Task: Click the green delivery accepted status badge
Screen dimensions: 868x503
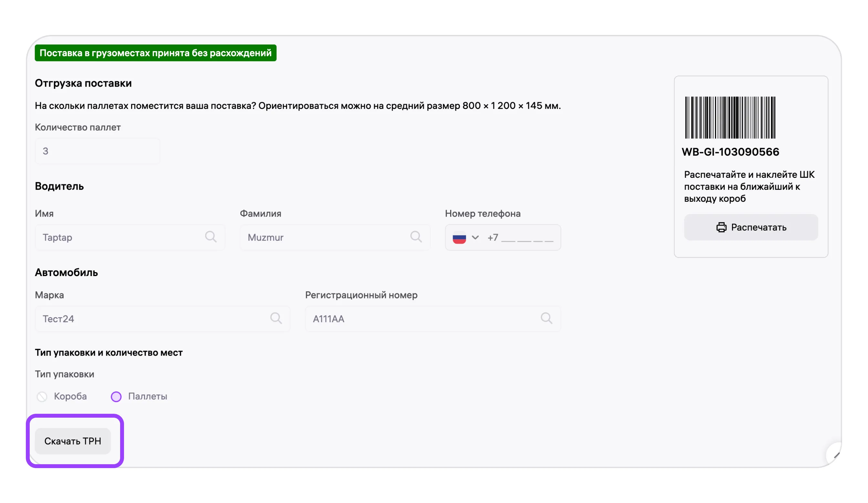Action: coord(155,53)
